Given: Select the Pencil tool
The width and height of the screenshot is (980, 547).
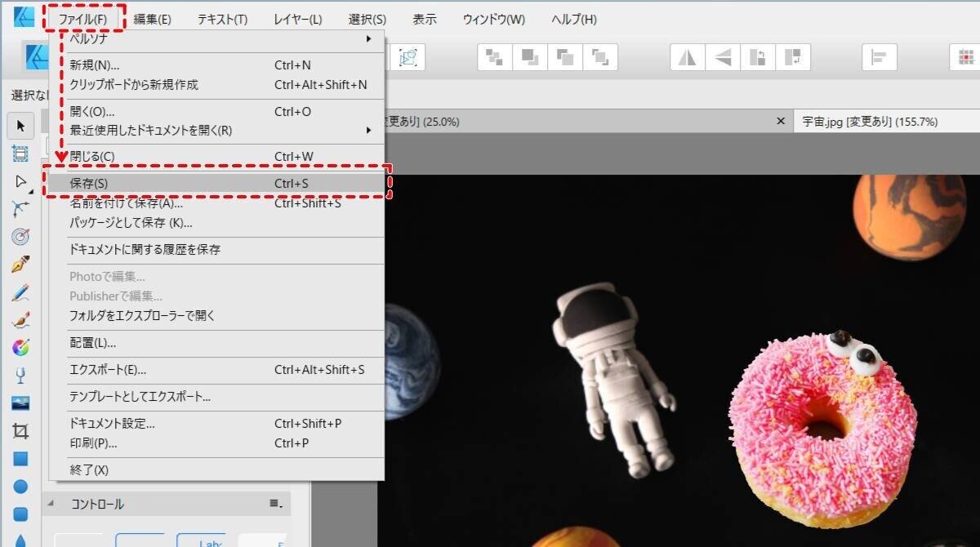Looking at the screenshot, I should point(20,292).
